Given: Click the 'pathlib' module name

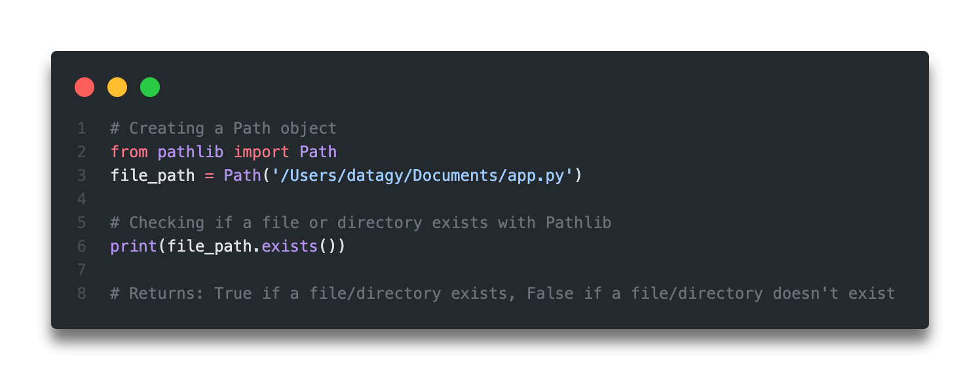Looking at the screenshot, I should [x=191, y=152].
